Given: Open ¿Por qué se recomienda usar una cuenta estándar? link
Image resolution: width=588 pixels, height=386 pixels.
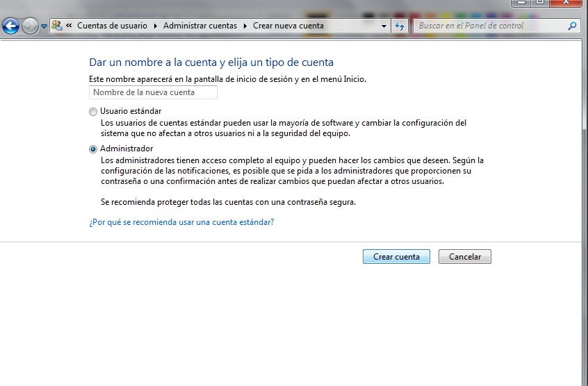Looking at the screenshot, I should [181, 222].
